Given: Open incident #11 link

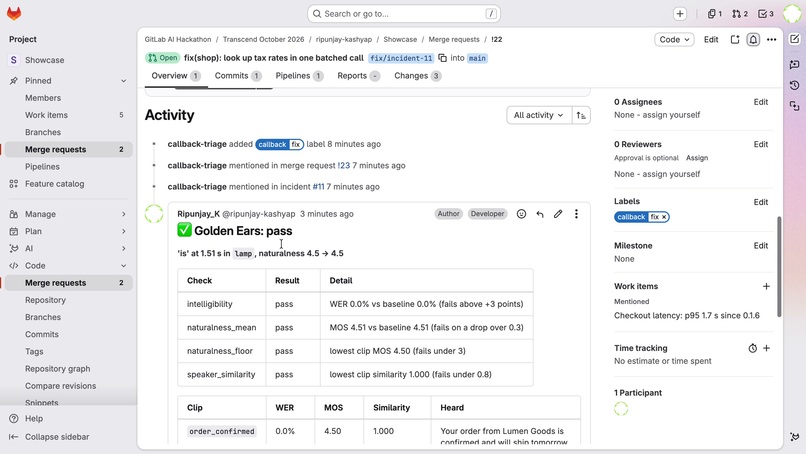Looking at the screenshot, I should (x=318, y=187).
